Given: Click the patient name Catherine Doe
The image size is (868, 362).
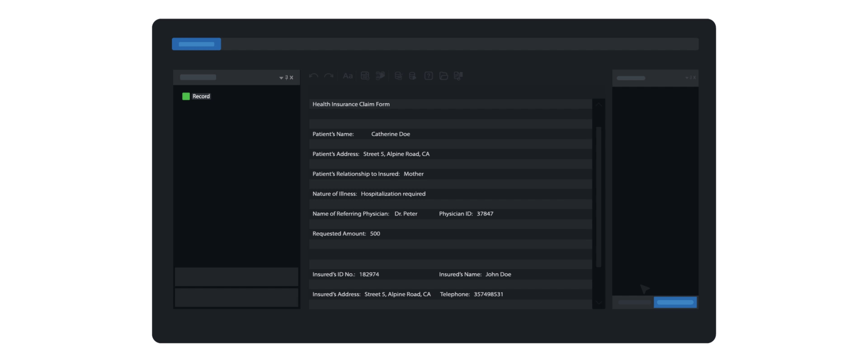Looking at the screenshot, I should tap(391, 134).
